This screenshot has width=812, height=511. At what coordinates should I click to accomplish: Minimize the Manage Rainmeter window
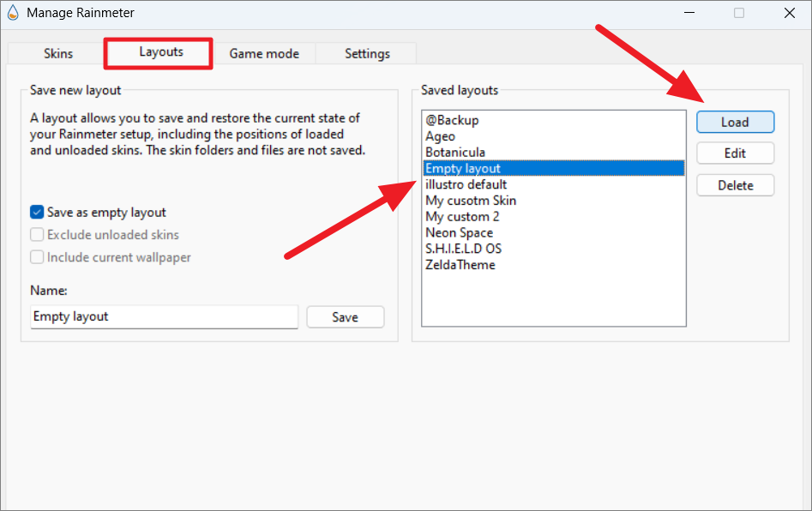pyautogui.click(x=689, y=13)
